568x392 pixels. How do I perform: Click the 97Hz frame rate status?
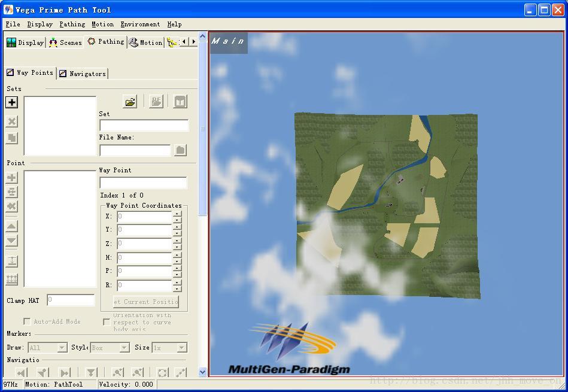(x=11, y=384)
